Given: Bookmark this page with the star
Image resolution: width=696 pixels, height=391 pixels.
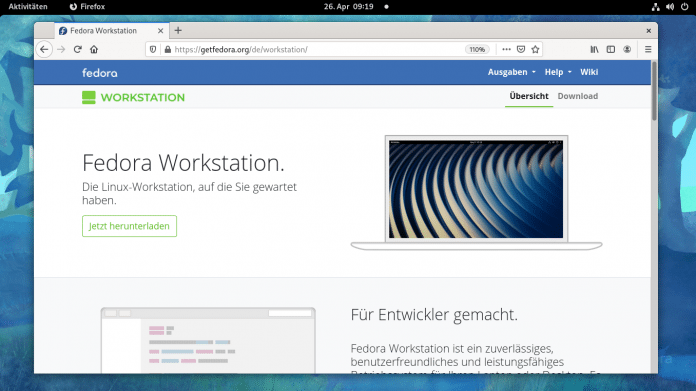Looking at the screenshot, I should click(x=535, y=49).
